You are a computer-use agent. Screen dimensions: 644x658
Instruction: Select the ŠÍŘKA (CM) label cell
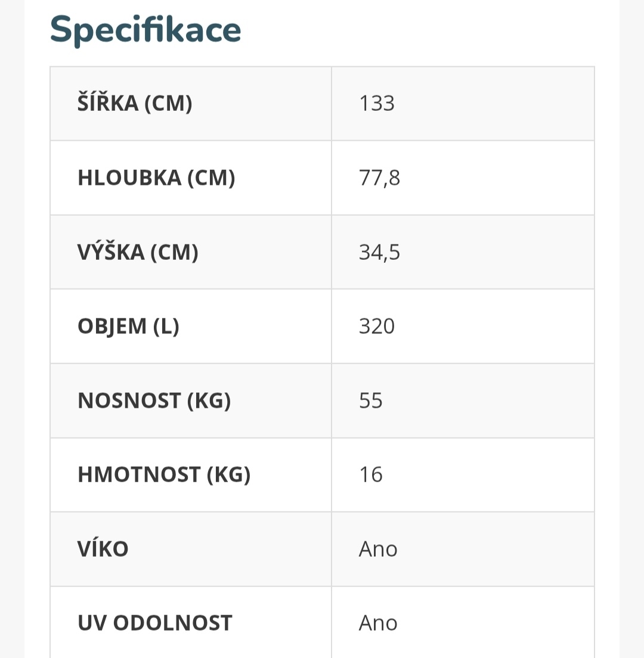click(x=135, y=104)
